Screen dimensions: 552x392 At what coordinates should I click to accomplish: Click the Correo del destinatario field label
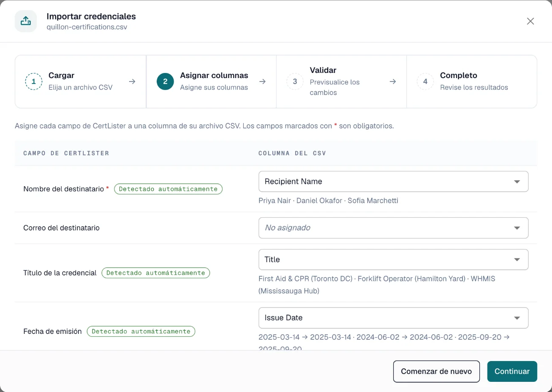pyautogui.click(x=62, y=228)
